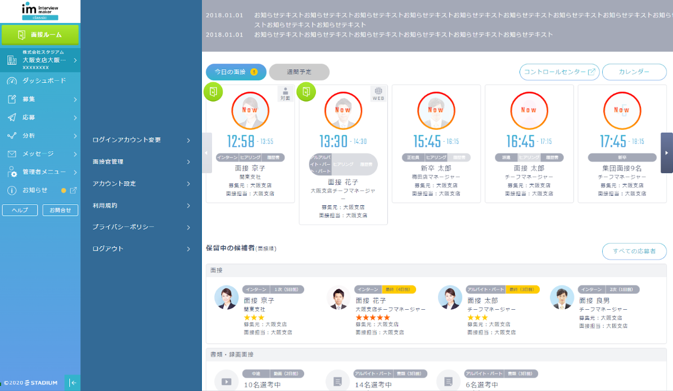Select ログアウト from the submenu
The height and width of the screenshot is (391, 673).
(x=141, y=249)
